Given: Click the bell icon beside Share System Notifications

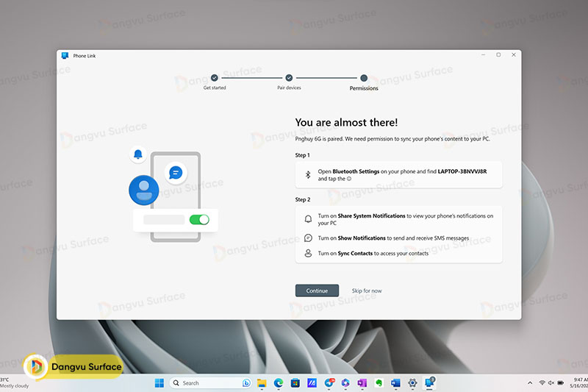Looking at the screenshot, I should 308,219.
